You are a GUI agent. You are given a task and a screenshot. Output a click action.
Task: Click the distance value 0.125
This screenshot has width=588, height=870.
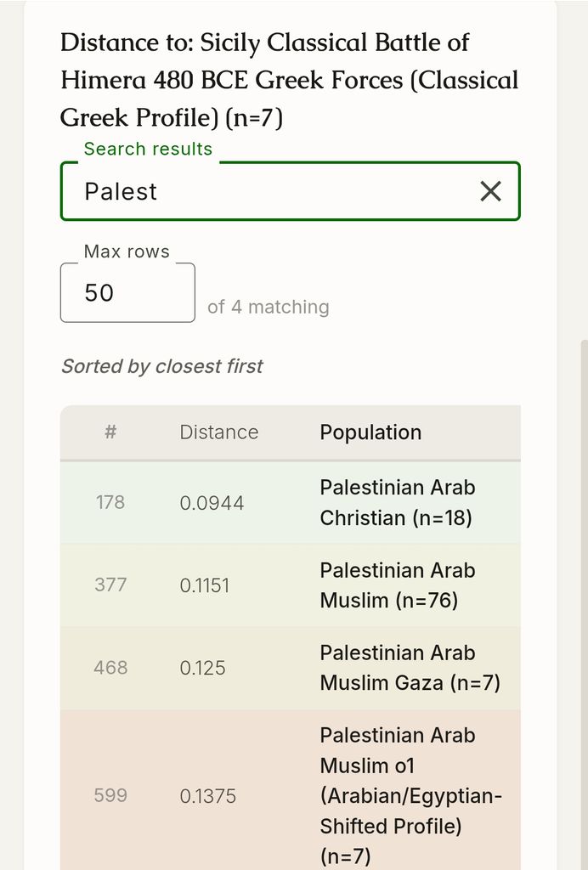point(202,668)
